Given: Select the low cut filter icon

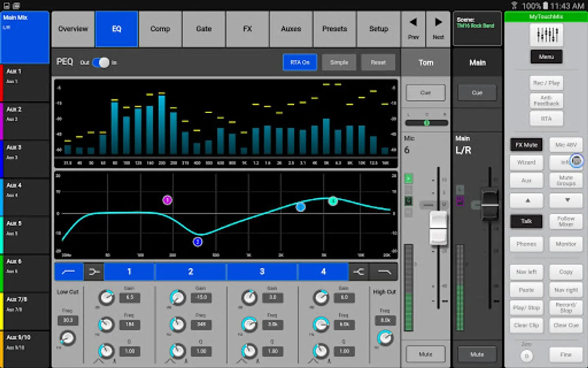Looking at the screenshot, I should coord(69,272).
